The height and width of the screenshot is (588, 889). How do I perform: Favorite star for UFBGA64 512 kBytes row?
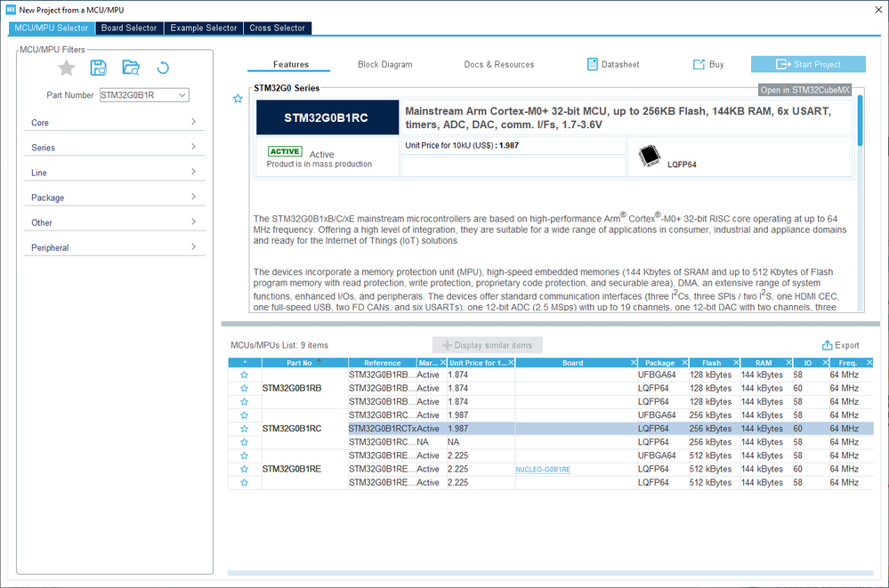[x=245, y=455]
